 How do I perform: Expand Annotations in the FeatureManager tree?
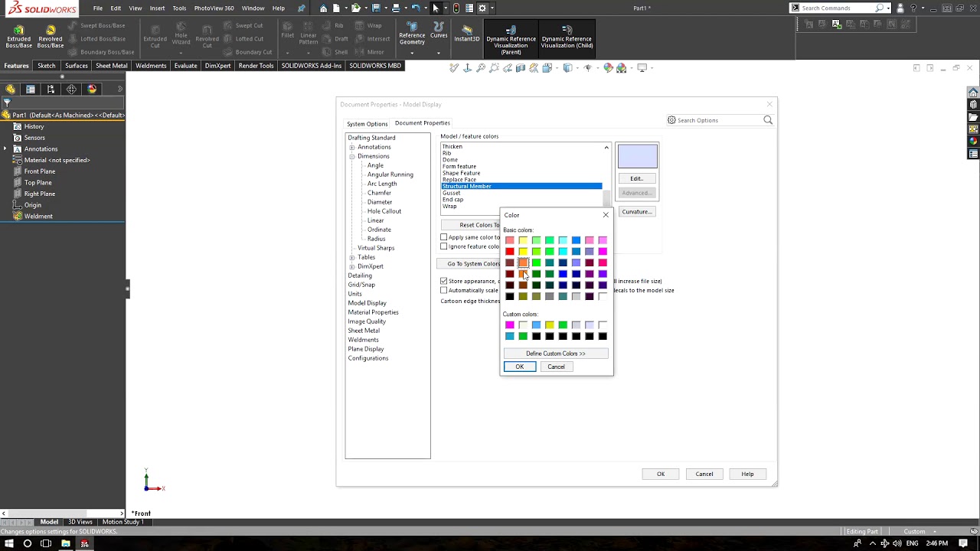[x=5, y=148]
